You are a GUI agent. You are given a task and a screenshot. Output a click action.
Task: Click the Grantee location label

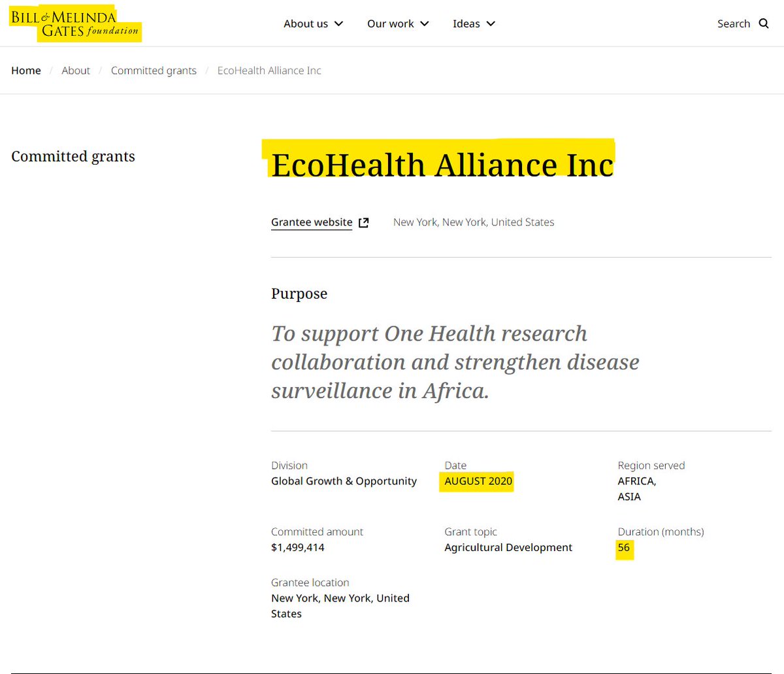point(310,582)
